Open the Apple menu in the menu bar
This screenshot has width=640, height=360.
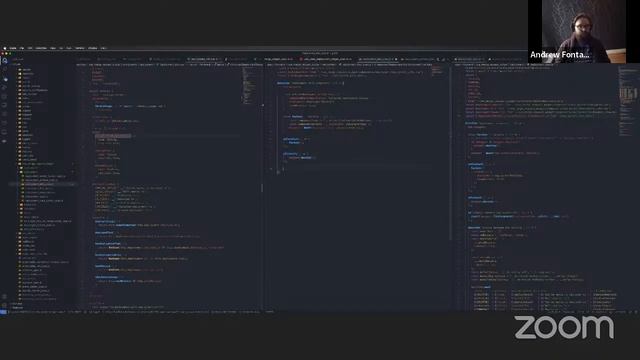pyautogui.click(x=5, y=48)
